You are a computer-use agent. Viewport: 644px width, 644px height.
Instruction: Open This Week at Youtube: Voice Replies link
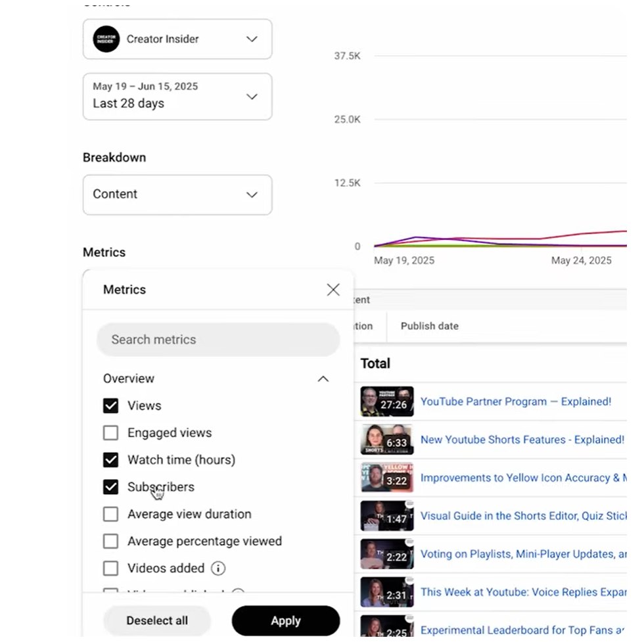524,592
